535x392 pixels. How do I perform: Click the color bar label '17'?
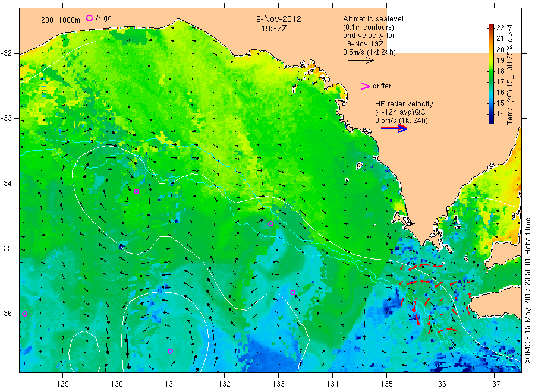(500, 82)
